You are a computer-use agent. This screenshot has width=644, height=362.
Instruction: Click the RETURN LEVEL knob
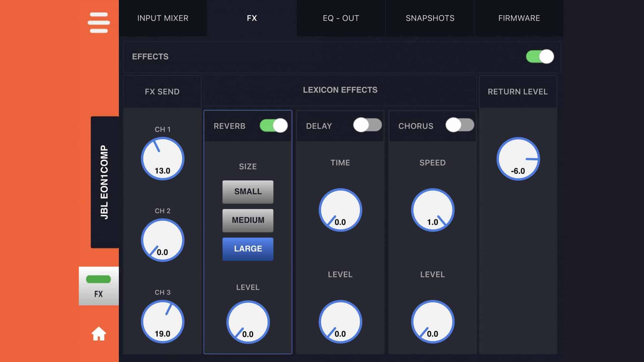pyautogui.click(x=518, y=159)
